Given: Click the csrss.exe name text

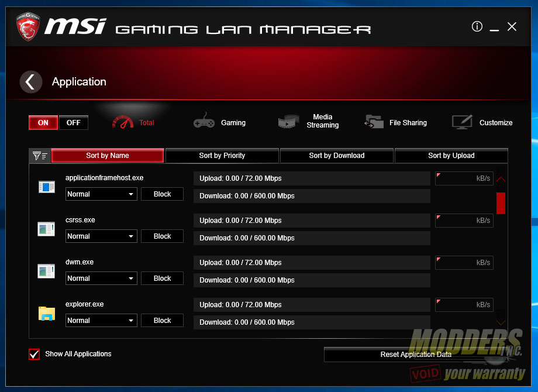Looking at the screenshot, I should 80,220.
